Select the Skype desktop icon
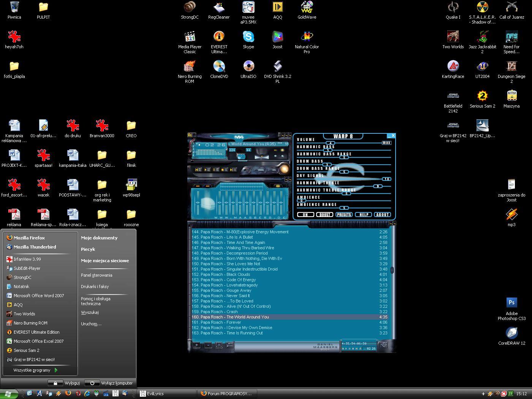This screenshot has width=532, height=399. [x=249, y=40]
